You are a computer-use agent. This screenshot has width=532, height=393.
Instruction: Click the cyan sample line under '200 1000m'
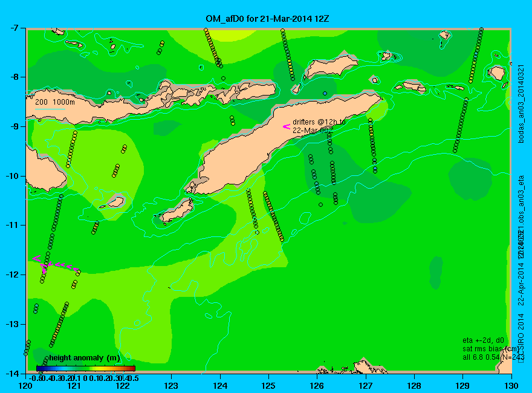(x=50, y=109)
